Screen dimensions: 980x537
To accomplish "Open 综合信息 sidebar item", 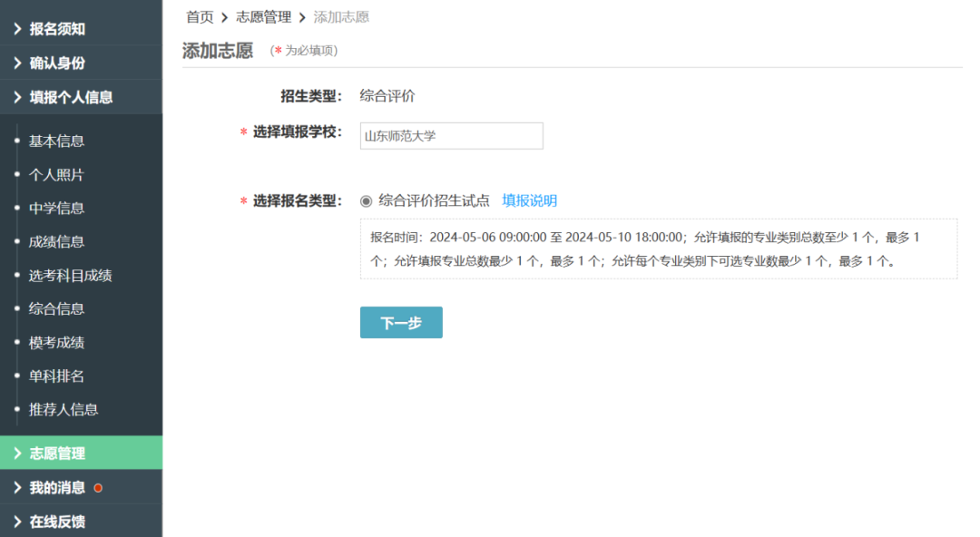I will 56,308.
